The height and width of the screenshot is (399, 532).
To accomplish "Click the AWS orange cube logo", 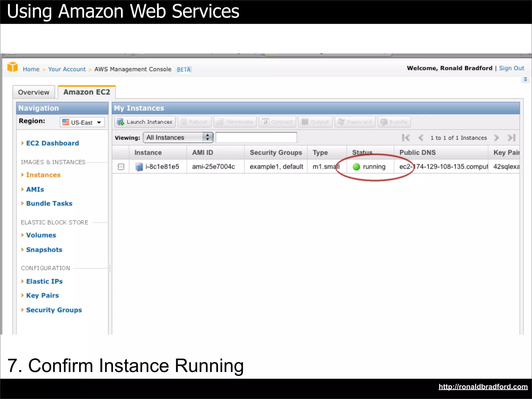I will 12,67.
